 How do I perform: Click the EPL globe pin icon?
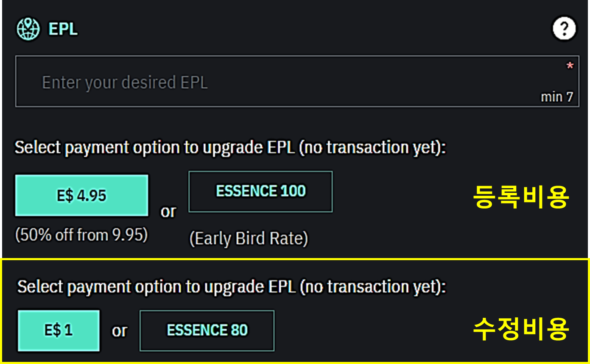(x=28, y=30)
